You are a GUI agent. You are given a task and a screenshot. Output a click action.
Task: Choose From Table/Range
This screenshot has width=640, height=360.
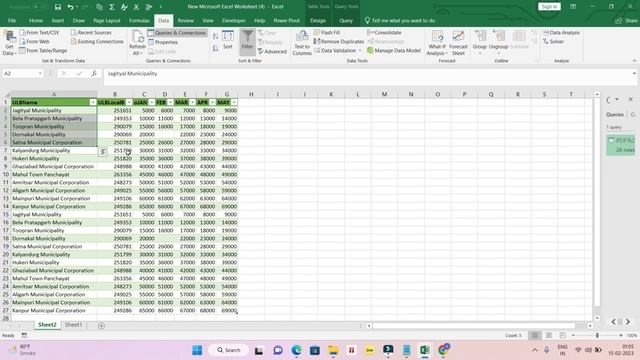(x=43, y=51)
